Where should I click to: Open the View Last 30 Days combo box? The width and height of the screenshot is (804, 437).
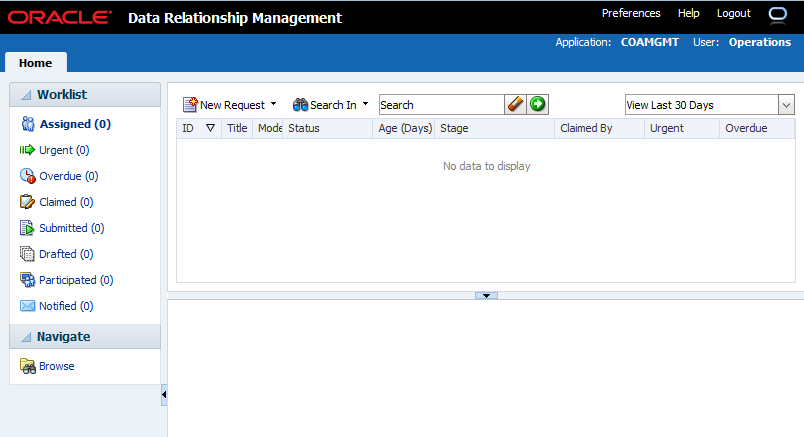pyautogui.click(x=710, y=105)
